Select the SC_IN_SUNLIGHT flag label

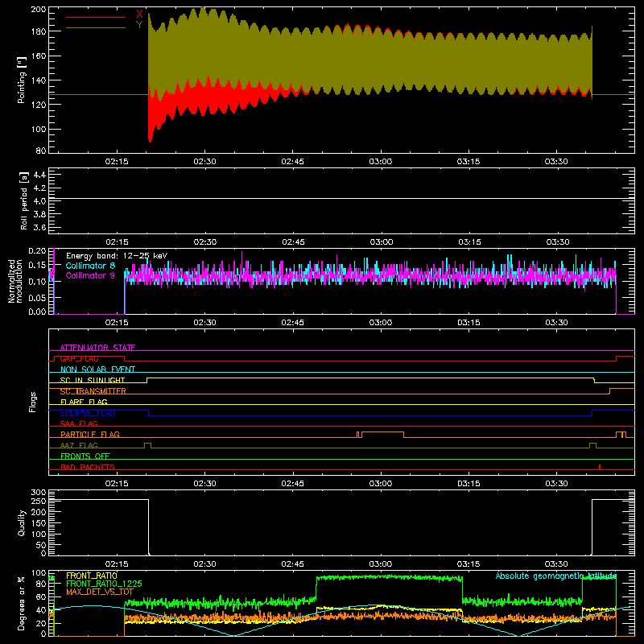point(93,380)
